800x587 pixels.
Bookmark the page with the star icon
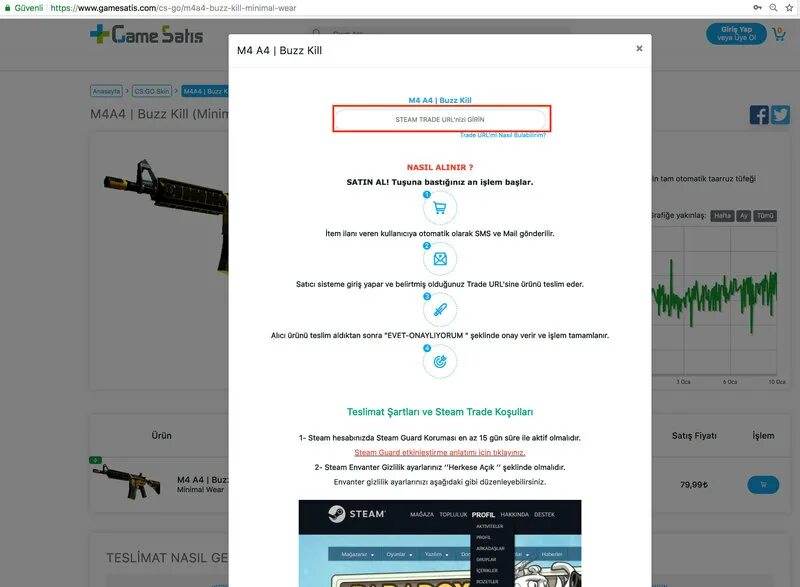790,8
